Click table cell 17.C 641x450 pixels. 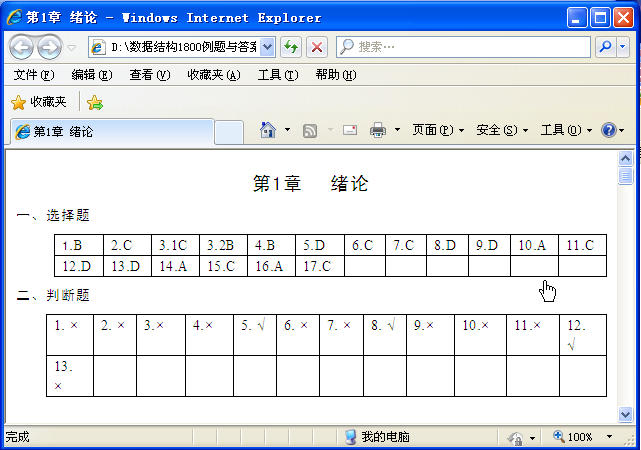(x=320, y=266)
